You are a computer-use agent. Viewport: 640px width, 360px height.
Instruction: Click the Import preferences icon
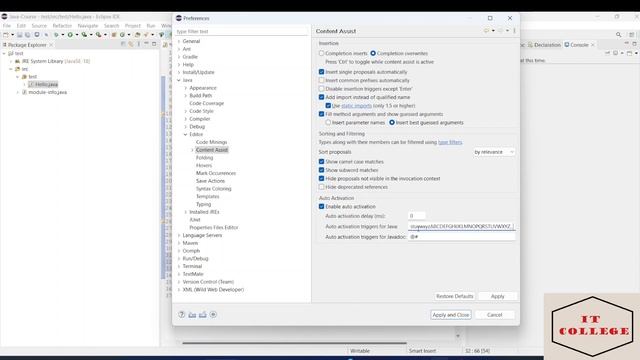(x=192, y=315)
